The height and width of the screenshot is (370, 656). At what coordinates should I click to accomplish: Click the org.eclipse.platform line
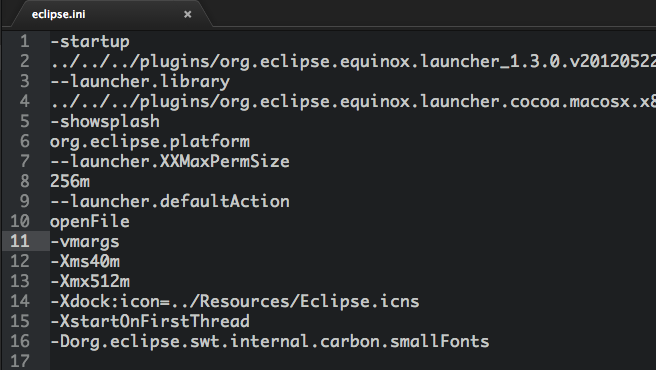(150, 141)
